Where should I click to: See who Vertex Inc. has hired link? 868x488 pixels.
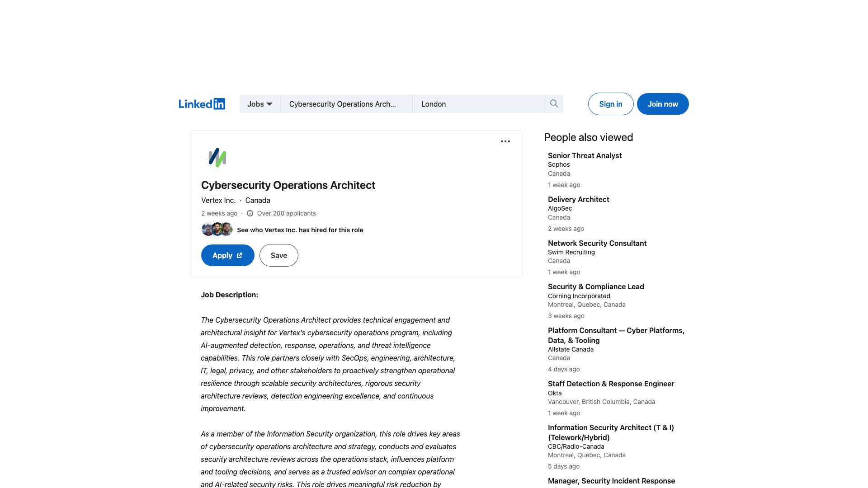coord(300,230)
